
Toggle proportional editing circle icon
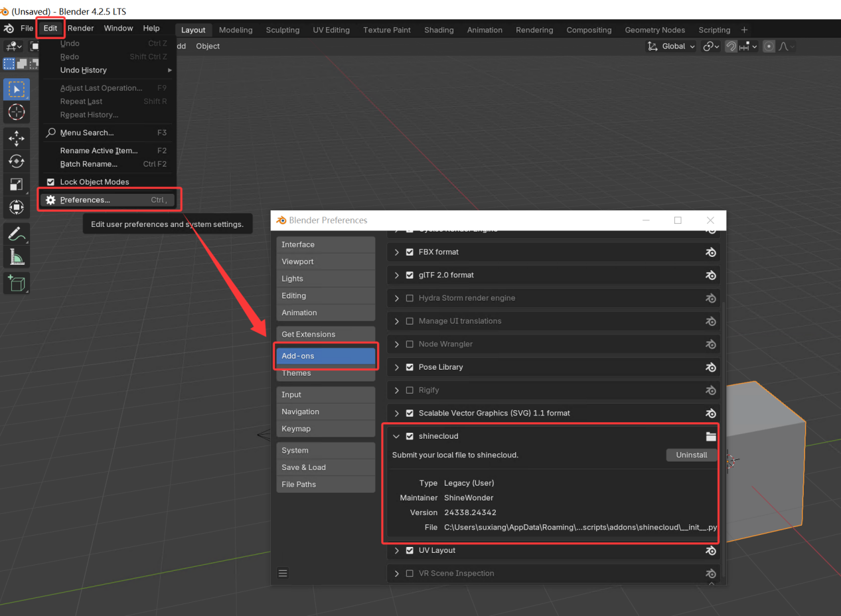[x=769, y=46]
